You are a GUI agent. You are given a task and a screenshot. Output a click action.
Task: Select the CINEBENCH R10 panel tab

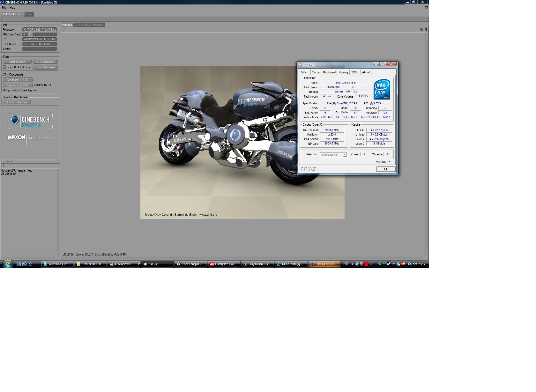tap(12, 14)
